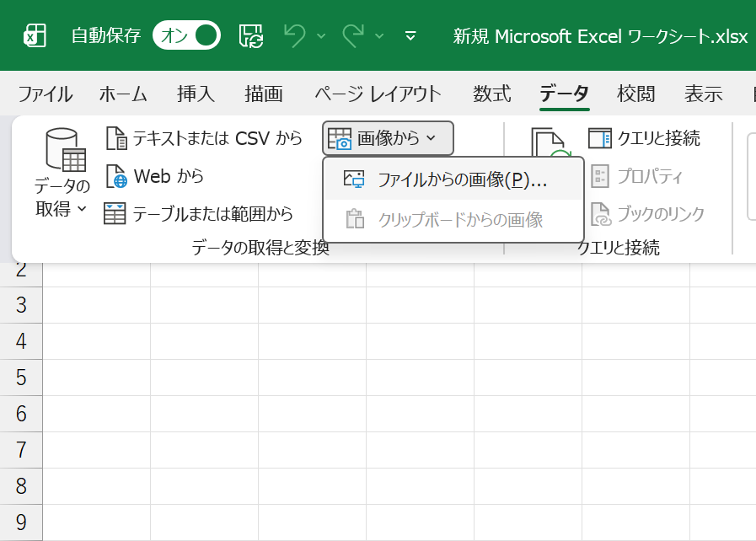This screenshot has height=541, width=756.
Task: Click the Undo arrow icon
Action: (x=295, y=35)
